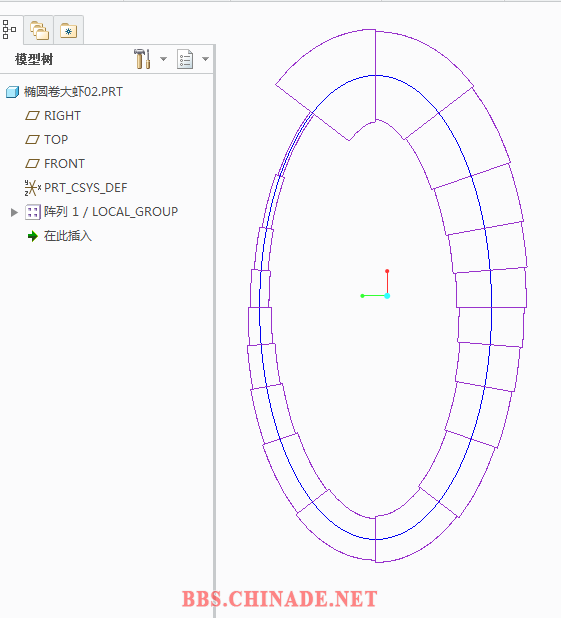Click the plane icon next to TOP

click(32, 140)
